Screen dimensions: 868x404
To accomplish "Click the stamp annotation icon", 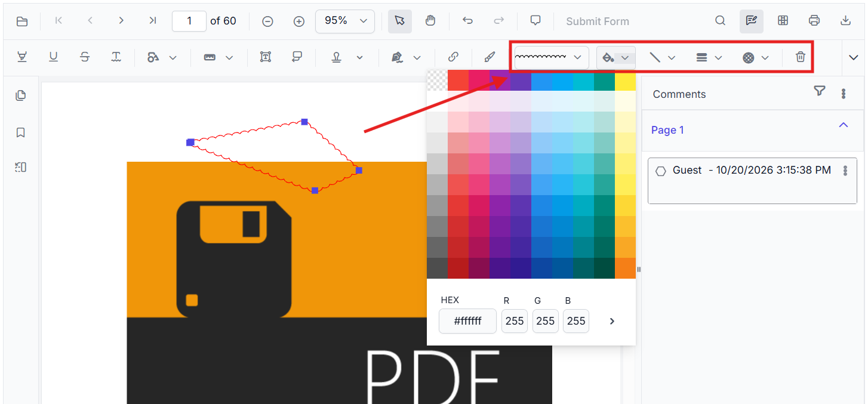I will (x=337, y=57).
